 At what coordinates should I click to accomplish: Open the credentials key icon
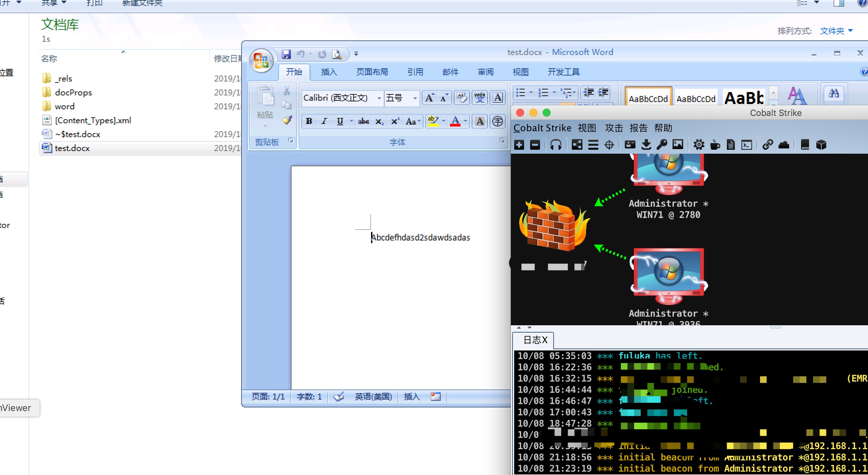click(662, 145)
